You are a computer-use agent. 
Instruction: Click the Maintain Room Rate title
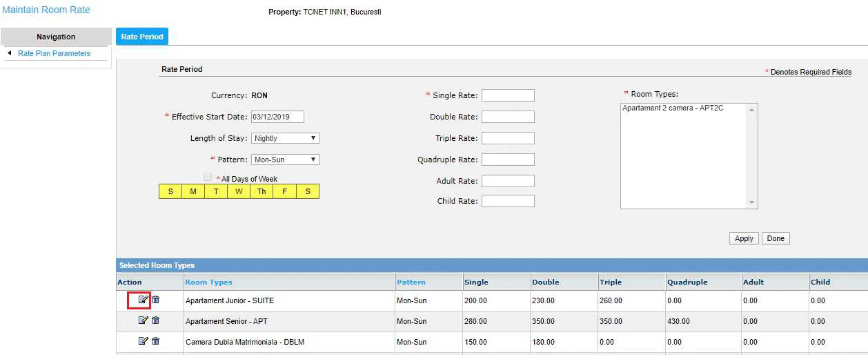click(x=46, y=10)
